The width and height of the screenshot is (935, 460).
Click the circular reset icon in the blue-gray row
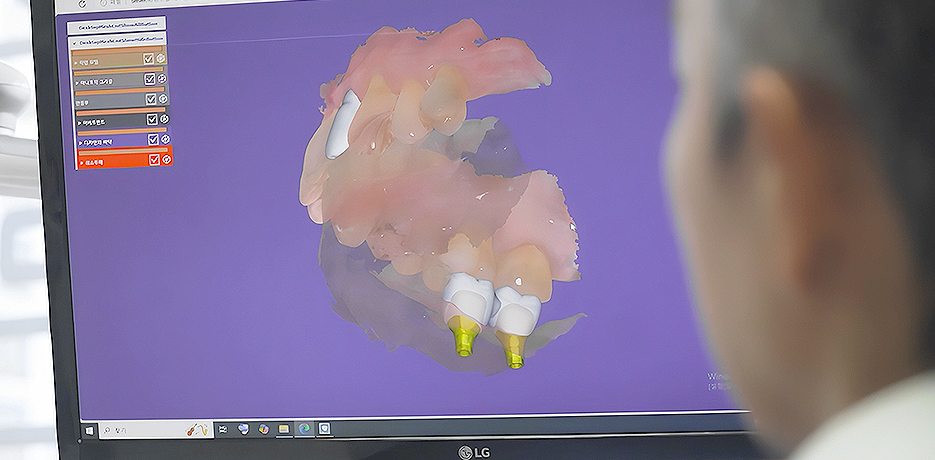pyautogui.click(x=163, y=98)
